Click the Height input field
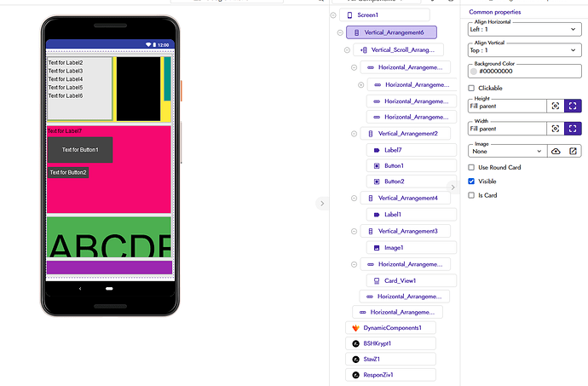588x386 pixels. (x=507, y=106)
